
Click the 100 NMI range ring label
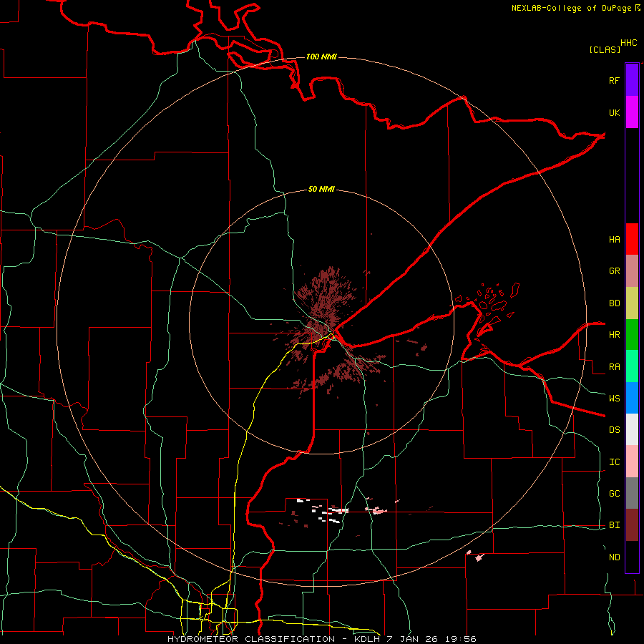pos(321,57)
